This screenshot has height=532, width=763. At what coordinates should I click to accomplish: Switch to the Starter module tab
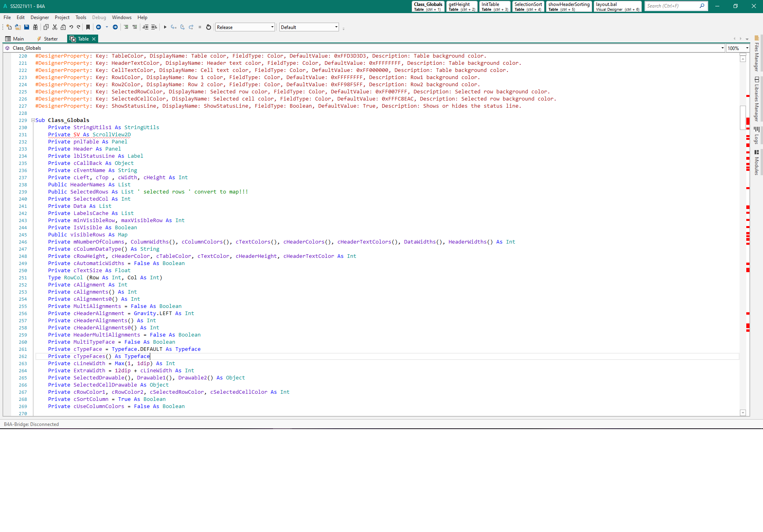[x=48, y=39]
